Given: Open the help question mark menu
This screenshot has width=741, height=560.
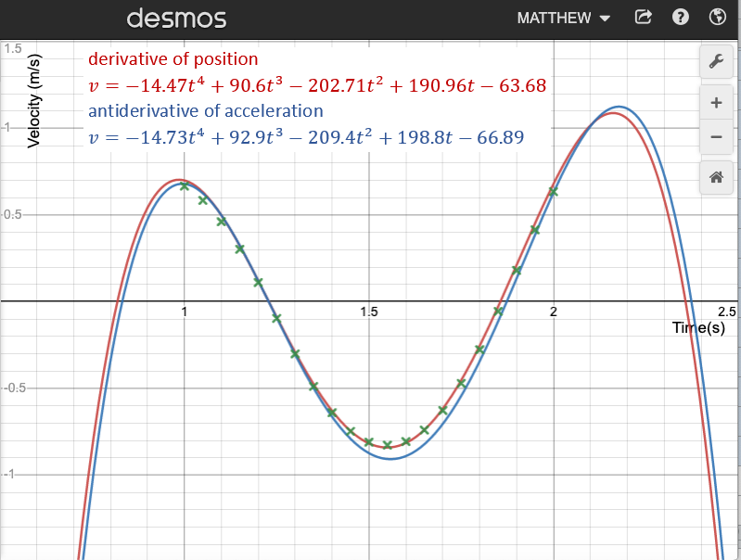Looking at the screenshot, I should tap(681, 18).
